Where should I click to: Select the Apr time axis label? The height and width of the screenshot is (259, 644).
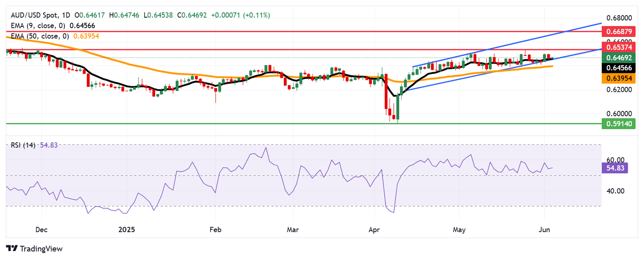click(x=373, y=230)
